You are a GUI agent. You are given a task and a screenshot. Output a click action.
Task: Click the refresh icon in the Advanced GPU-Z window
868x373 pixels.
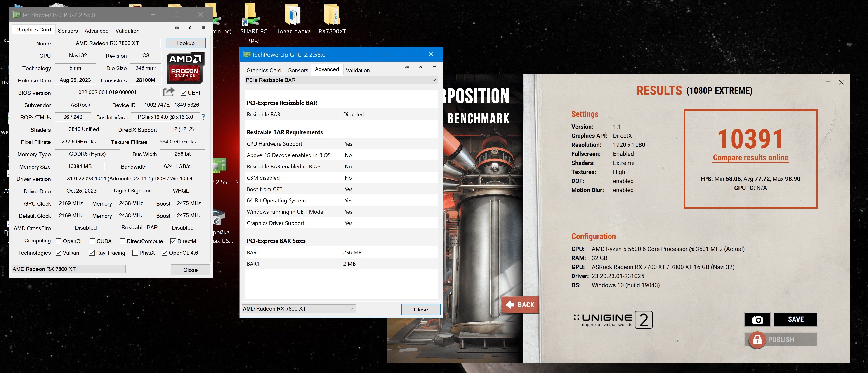pyautogui.click(x=420, y=67)
